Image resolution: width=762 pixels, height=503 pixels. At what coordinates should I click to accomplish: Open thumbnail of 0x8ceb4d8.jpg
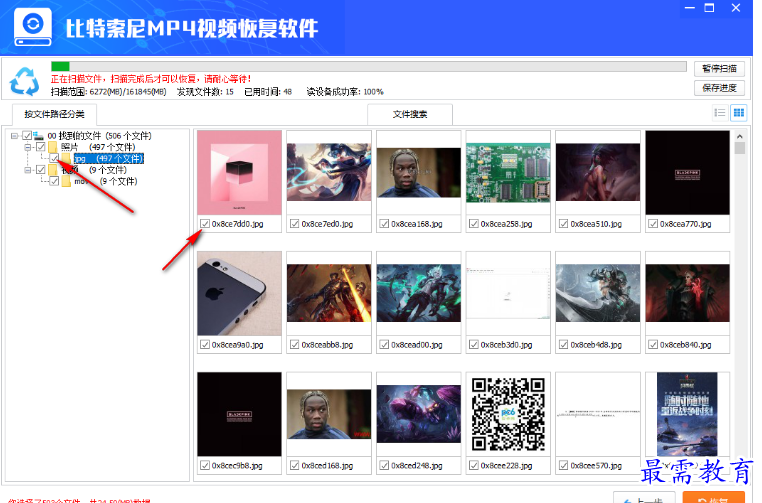coord(598,294)
